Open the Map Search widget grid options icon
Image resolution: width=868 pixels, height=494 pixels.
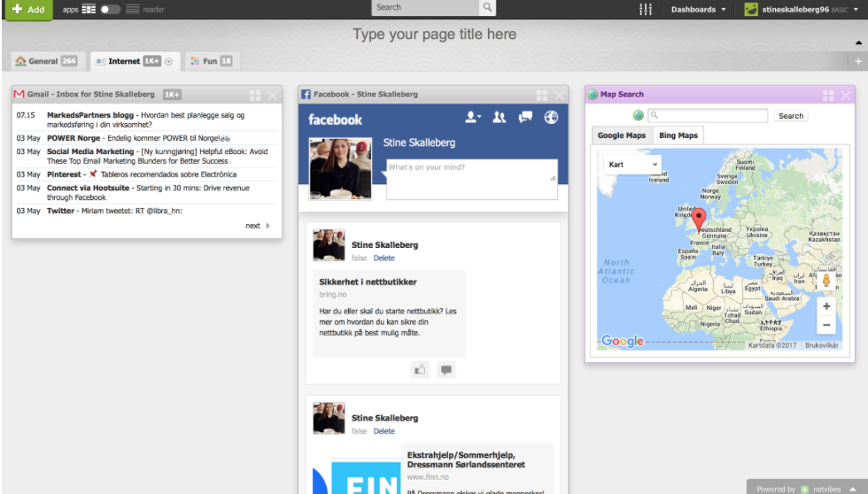[x=828, y=95]
